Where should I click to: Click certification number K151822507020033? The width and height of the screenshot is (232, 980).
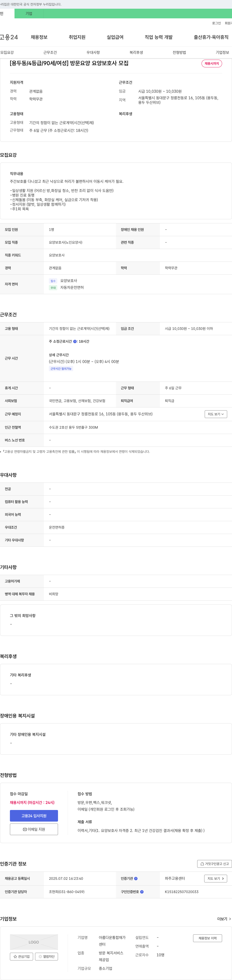[x=182, y=892]
